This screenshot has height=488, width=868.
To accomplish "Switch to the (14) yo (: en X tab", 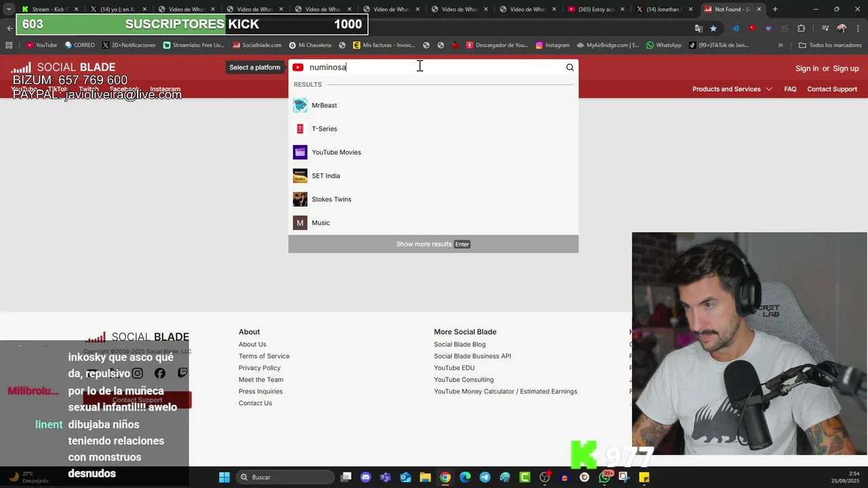I will click(x=117, y=9).
